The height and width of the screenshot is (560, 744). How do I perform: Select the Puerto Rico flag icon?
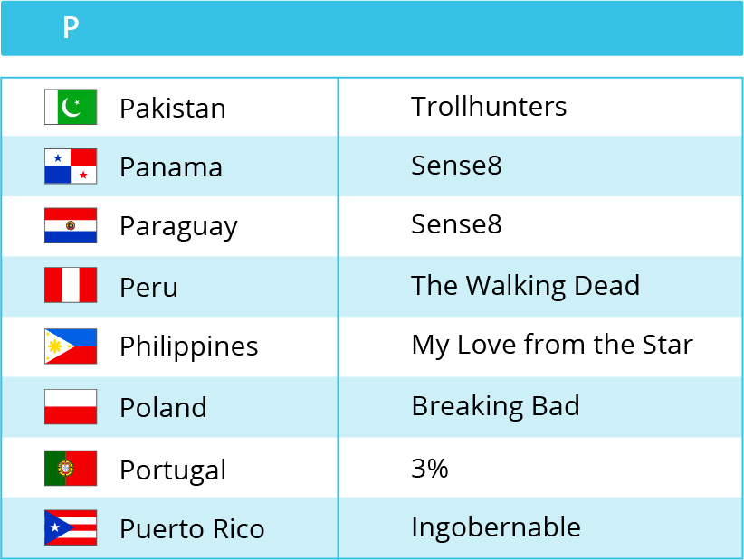(71, 527)
